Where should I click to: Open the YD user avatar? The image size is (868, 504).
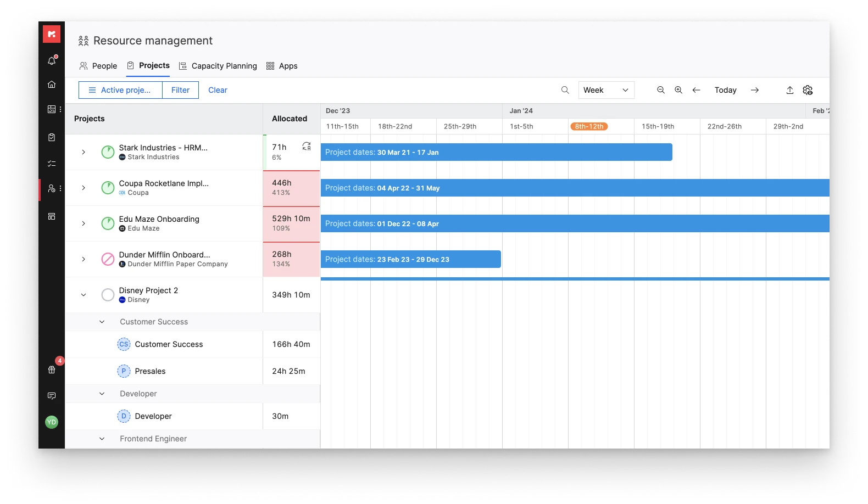click(52, 422)
